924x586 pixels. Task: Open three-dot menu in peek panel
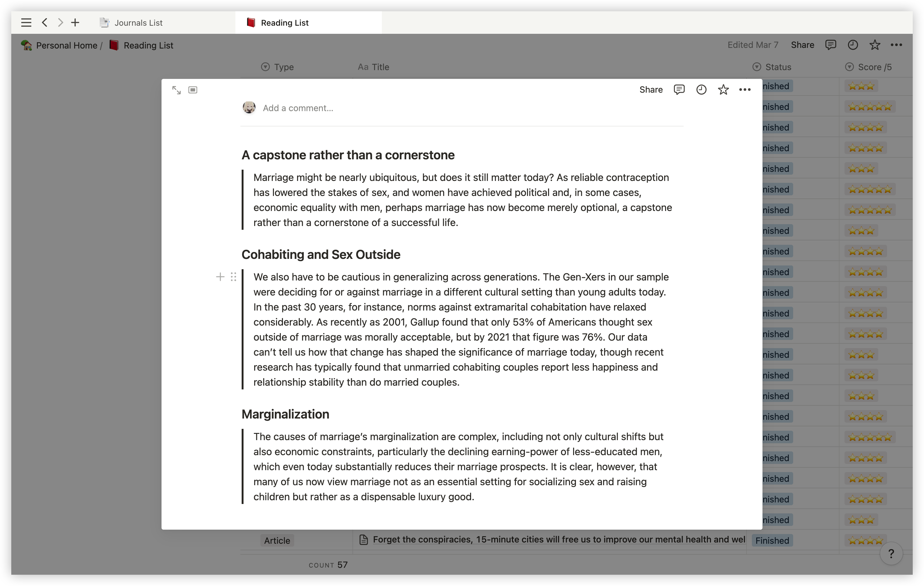[745, 90]
